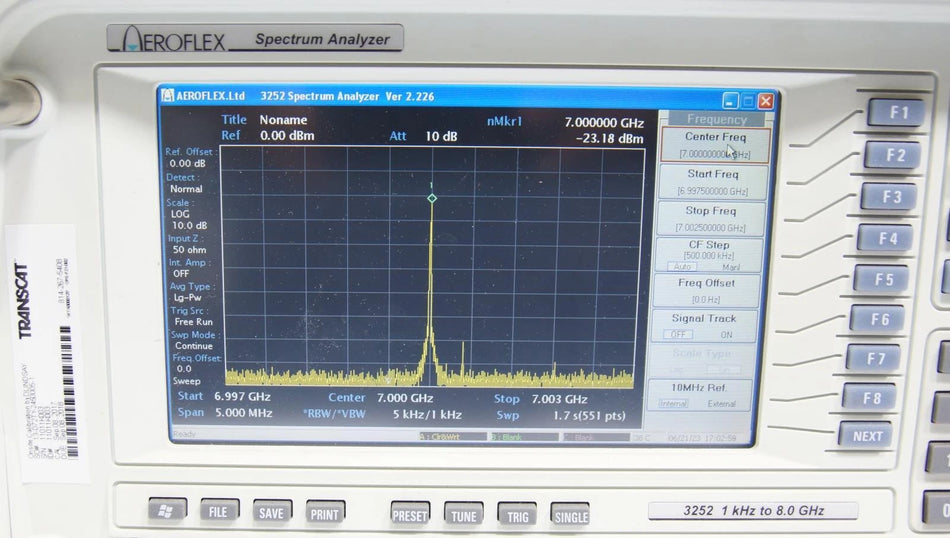Push the F8 hardware key

pyautogui.click(x=870, y=398)
